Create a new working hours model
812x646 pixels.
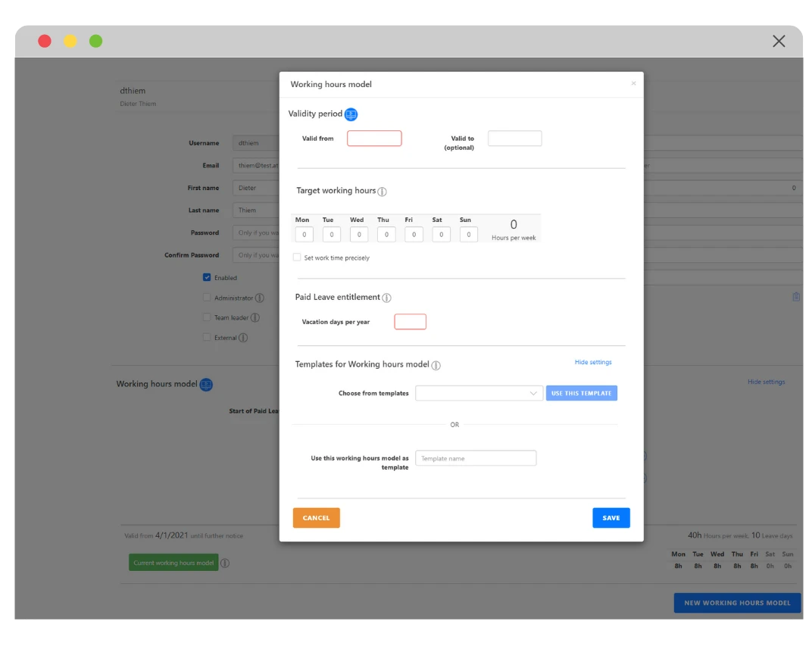[x=737, y=602]
